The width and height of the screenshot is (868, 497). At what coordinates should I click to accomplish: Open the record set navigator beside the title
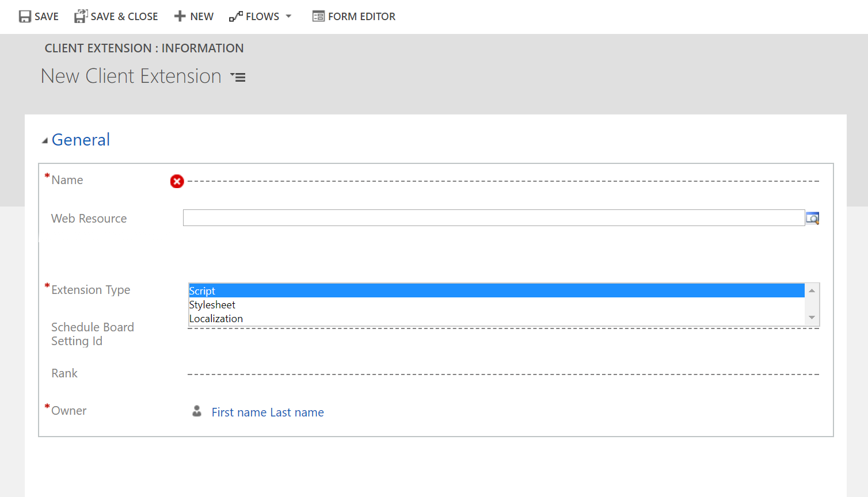pyautogui.click(x=238, y=77)
